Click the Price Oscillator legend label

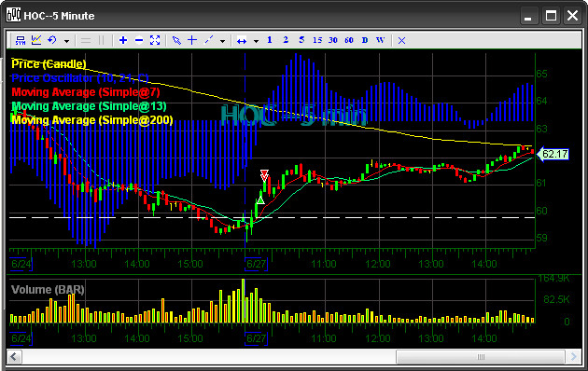[x=80, y=78]
